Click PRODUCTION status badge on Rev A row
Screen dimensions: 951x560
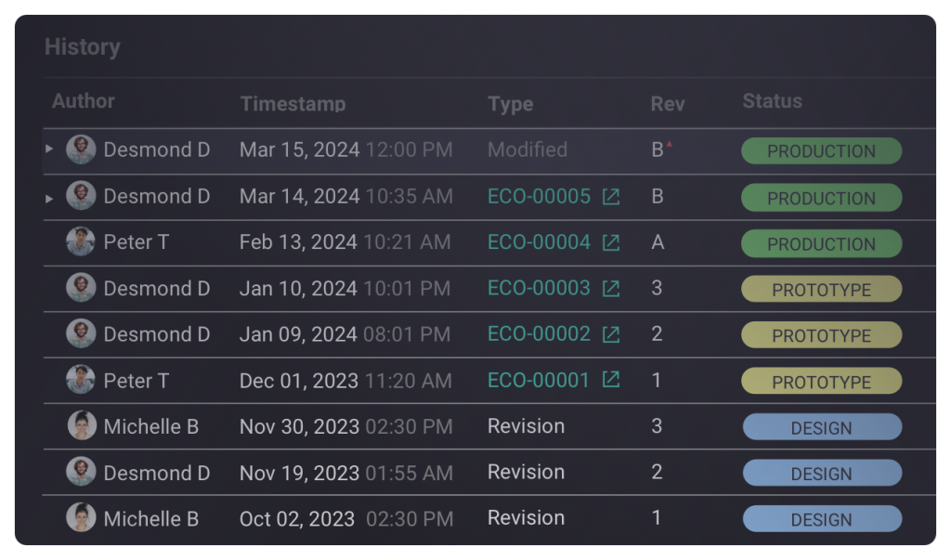(821, 243)
